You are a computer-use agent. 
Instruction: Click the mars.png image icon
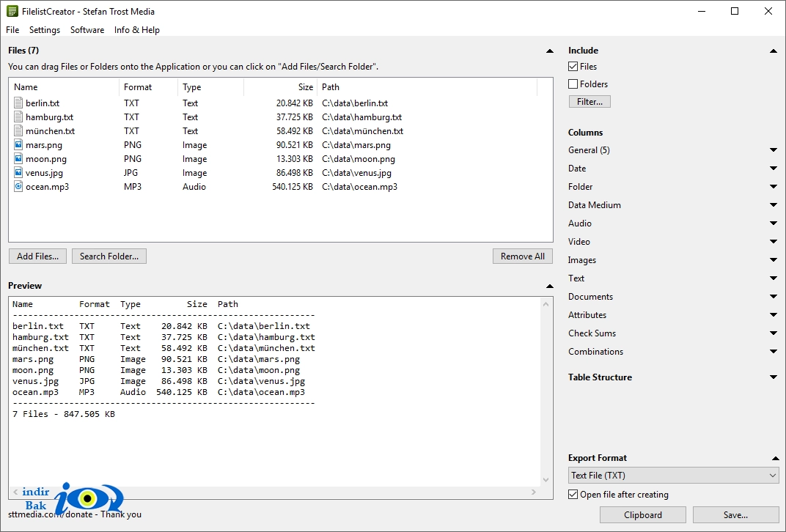[18, 145]
